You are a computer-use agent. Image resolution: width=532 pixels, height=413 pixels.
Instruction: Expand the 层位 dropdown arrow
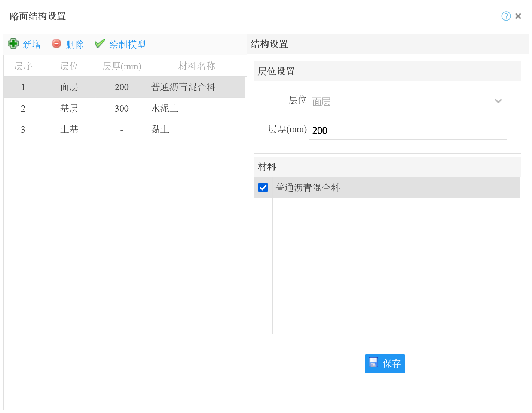coord(498,101)
